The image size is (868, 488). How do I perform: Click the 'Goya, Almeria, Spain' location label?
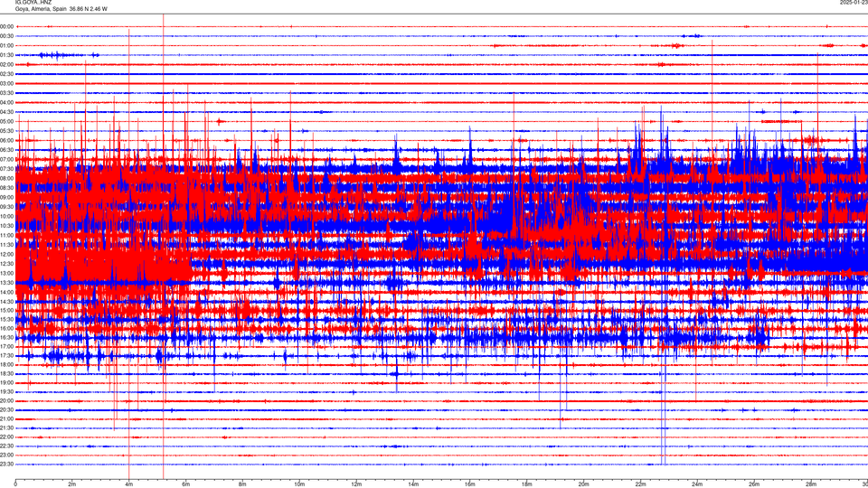pos(41,9)
